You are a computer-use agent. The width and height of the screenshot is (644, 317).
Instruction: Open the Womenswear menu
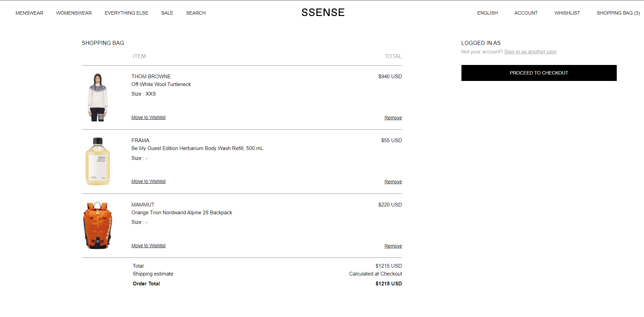(x=74, y=13)
